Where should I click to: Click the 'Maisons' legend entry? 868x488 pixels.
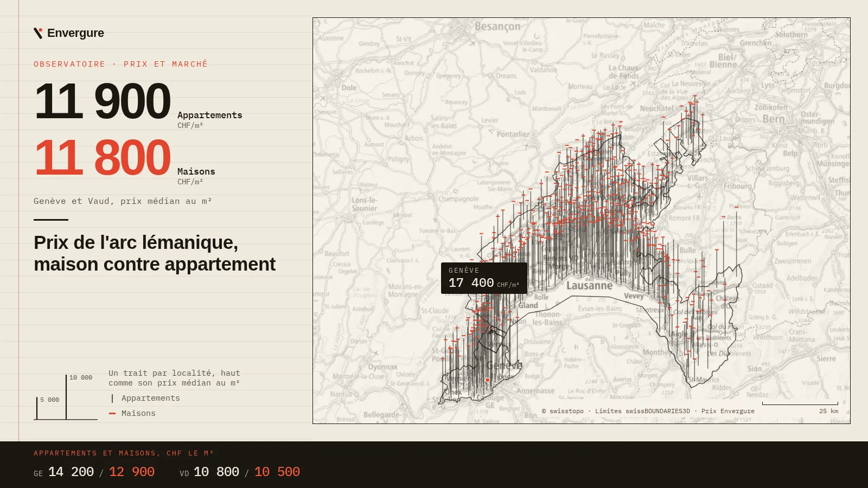click(x=138, y=413)
